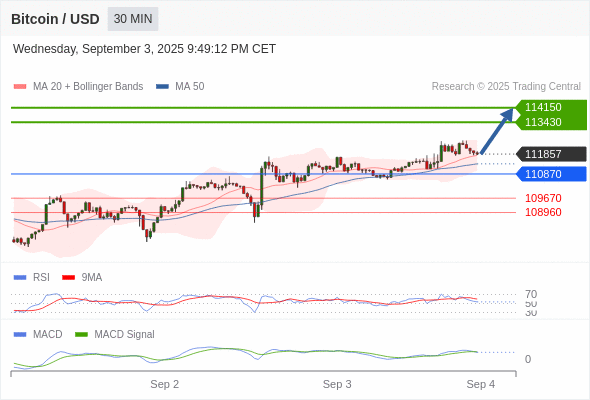Click the Bitcoin / USD title
Image resolution: width=590 pixels, height=400 pixels.
(55, 19)
